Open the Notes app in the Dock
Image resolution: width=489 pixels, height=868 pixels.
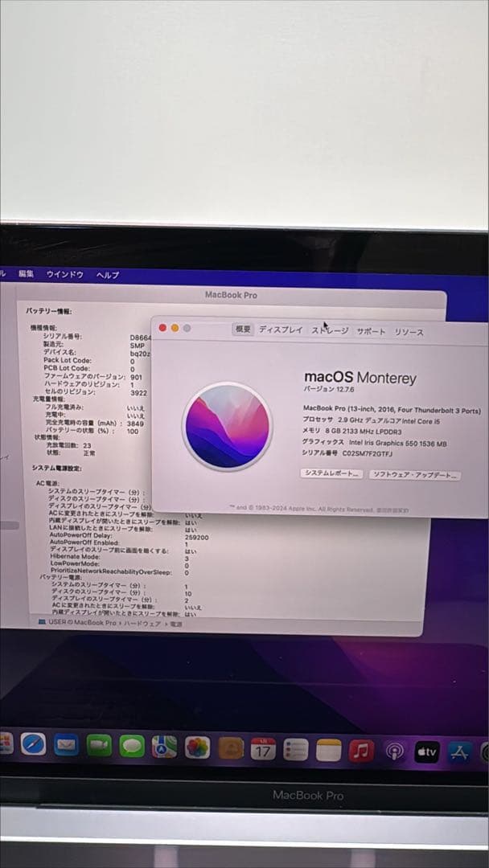coord(329,750)
